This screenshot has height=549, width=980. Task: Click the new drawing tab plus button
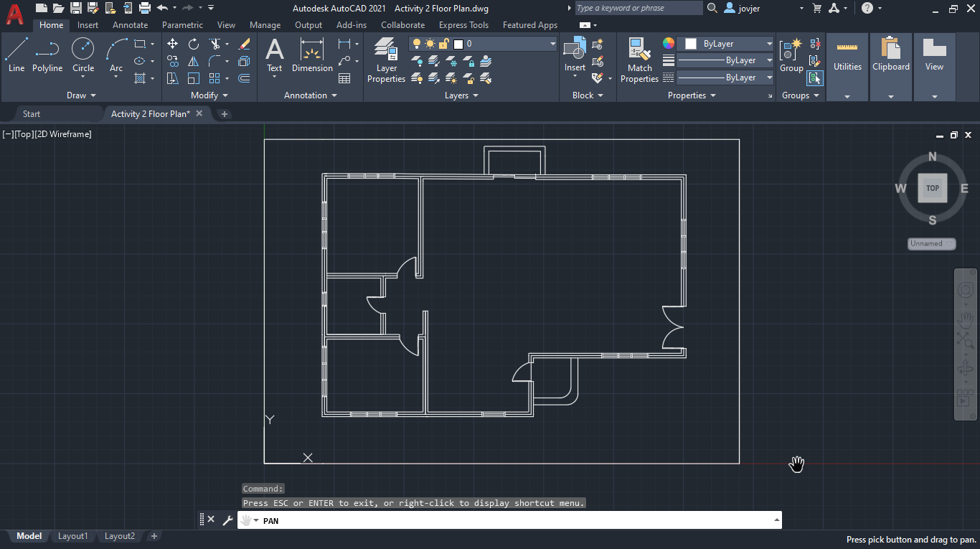coord(224,114)
